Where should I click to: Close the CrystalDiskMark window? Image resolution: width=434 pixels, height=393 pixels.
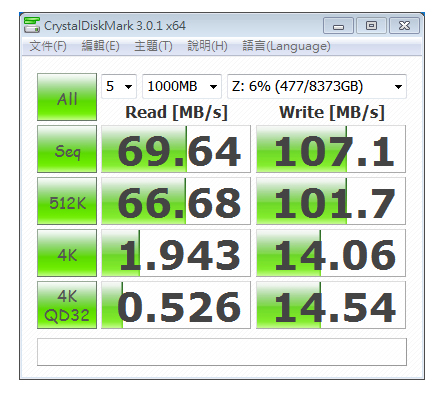coord(404,26)
